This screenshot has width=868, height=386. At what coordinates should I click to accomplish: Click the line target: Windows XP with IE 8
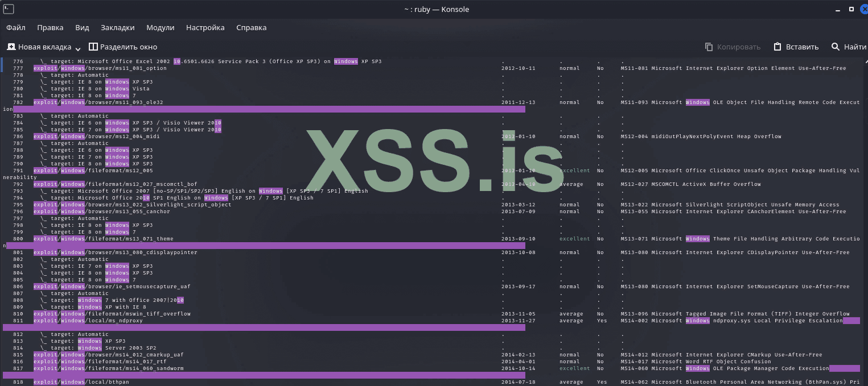[x=93, y=307]
